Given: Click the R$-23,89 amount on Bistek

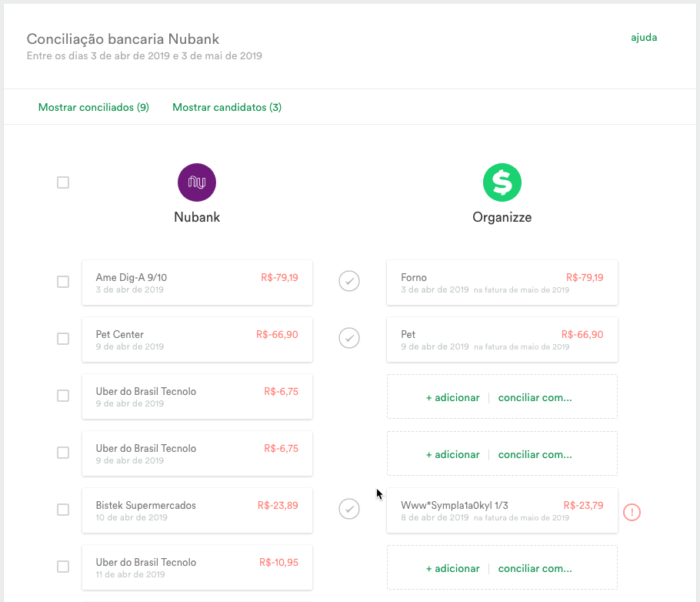Looking at the screenshot, I should pos(278,506).
